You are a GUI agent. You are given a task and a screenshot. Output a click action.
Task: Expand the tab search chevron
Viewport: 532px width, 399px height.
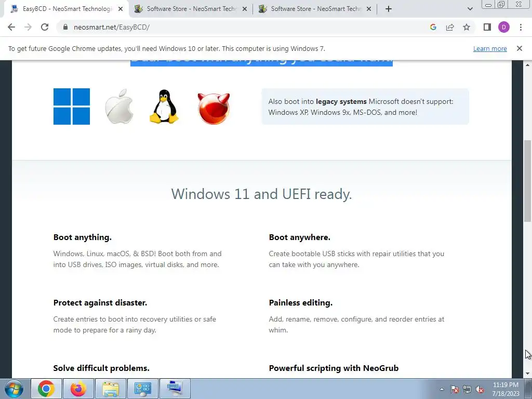[x=470, y=9]
